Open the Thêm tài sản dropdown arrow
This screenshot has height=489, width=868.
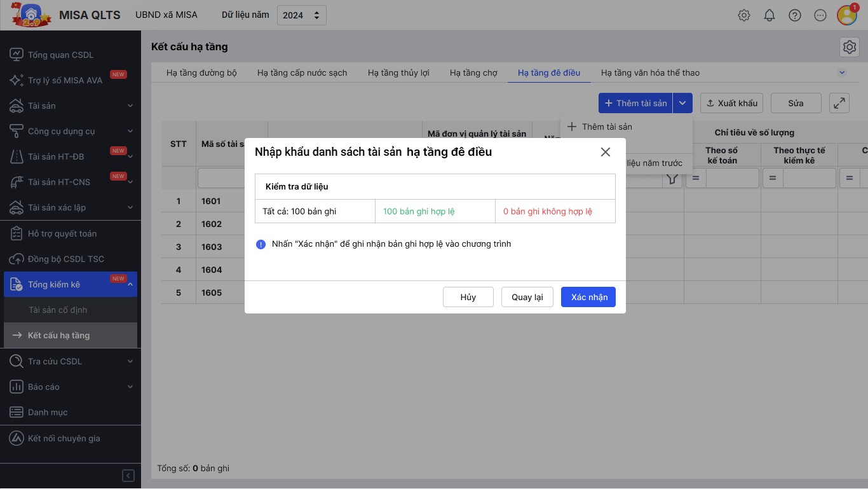(682, 103)
